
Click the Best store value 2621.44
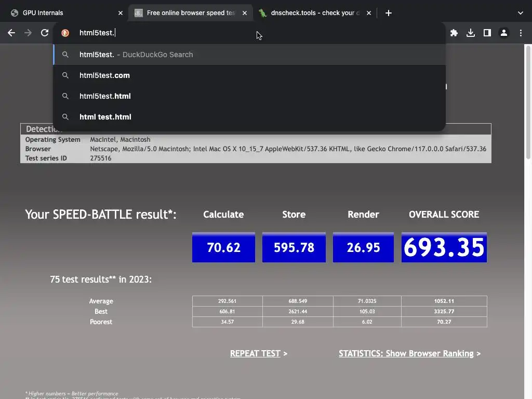tap(298, 312)
